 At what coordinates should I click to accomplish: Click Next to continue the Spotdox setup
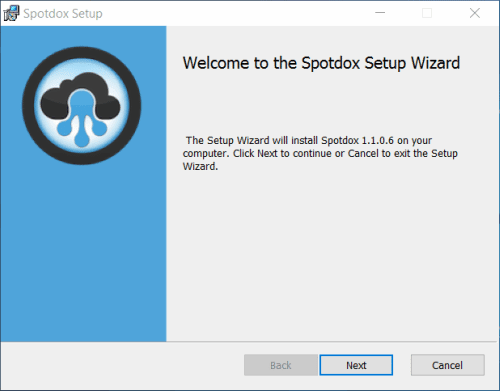click(356, 365)
